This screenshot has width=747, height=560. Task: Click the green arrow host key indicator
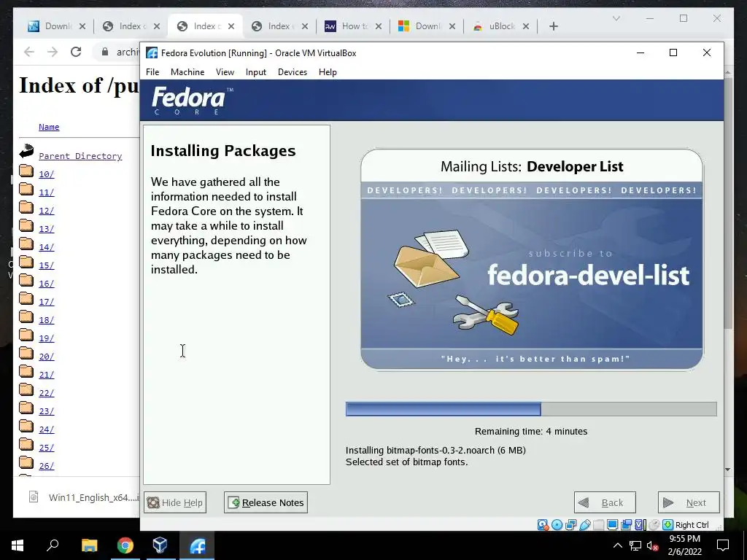pyautogui.click(x=668, y=525)
